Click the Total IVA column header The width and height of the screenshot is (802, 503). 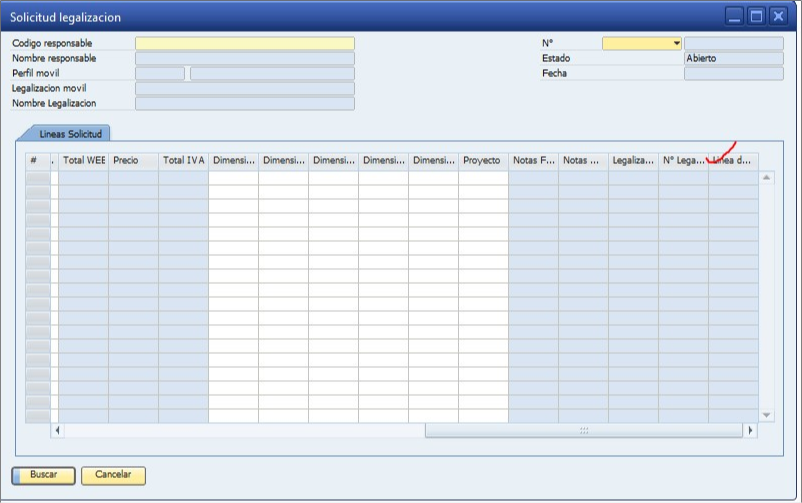click(183, 160)
